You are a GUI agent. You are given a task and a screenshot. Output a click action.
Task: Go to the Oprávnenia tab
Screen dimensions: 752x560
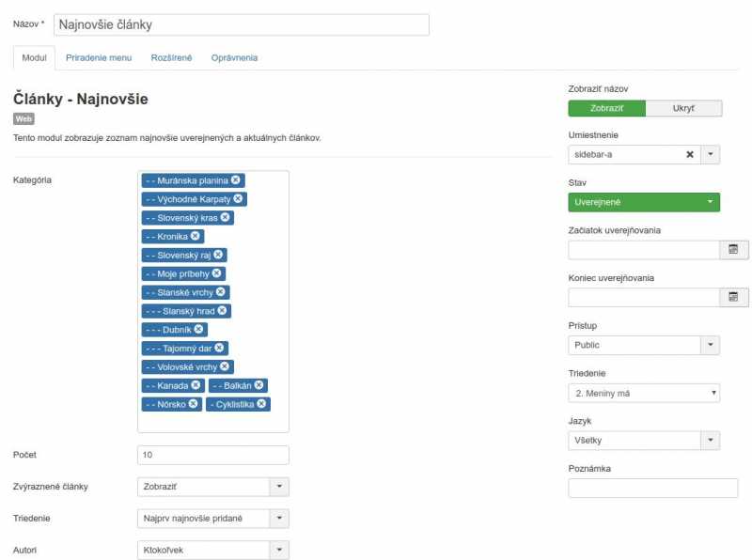point(234,57)
